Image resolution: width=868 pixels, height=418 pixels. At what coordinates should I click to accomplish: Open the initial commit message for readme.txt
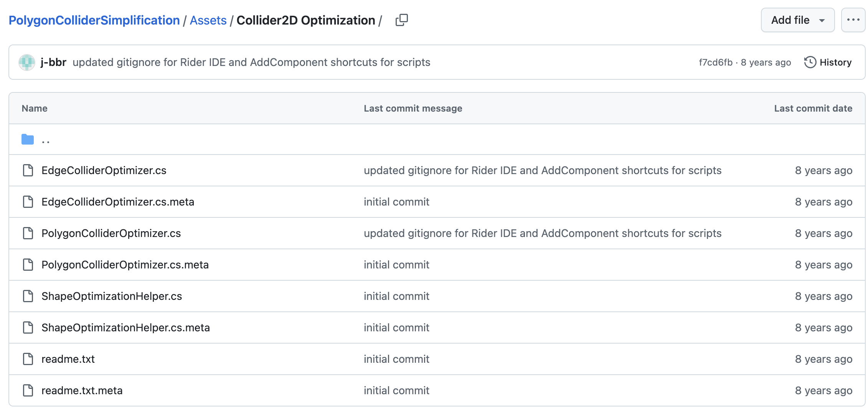pos(396,359)
